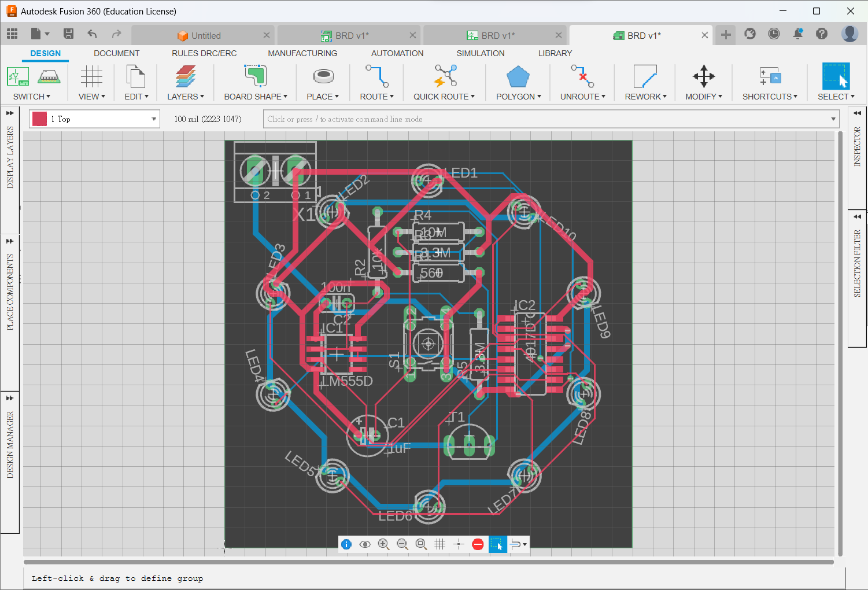The width and height of the screenshot is (868, 590).
Task: Switch to the Manufacturing tab
Action: 302,53
